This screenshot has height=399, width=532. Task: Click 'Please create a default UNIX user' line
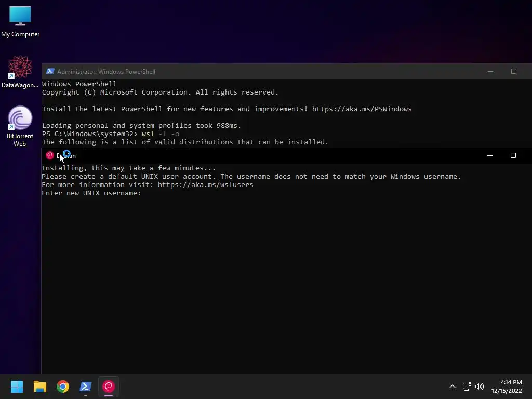point(251,177)
